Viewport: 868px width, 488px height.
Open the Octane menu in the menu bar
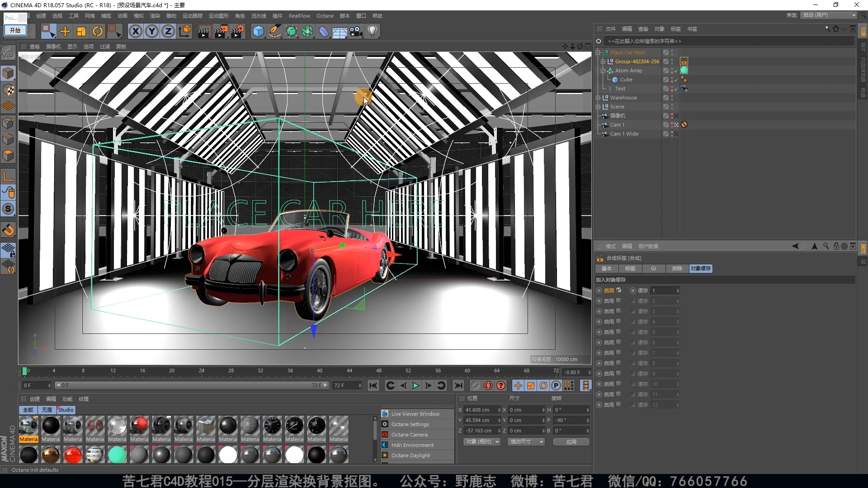[x=325, y=16]
